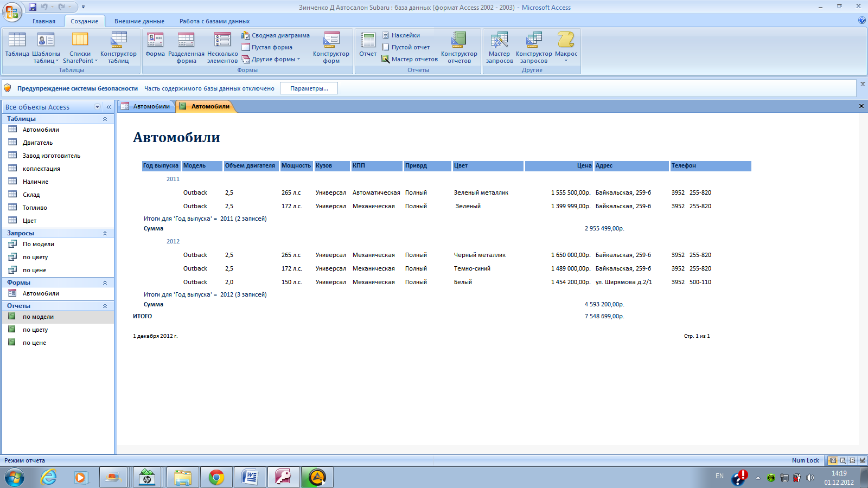Click Save in quick access toolbar
The image size is (868, 488).
coord(33,7)
